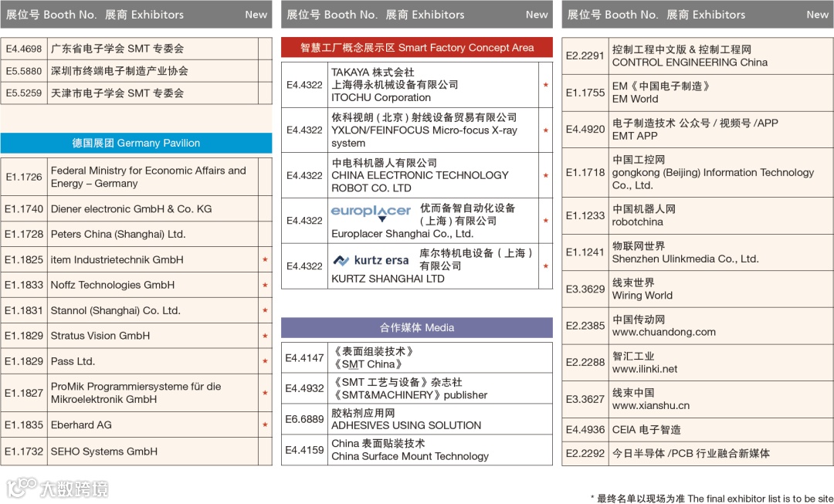Select the EM World media entry
This screenshot has height=504, width=834.
635,99
